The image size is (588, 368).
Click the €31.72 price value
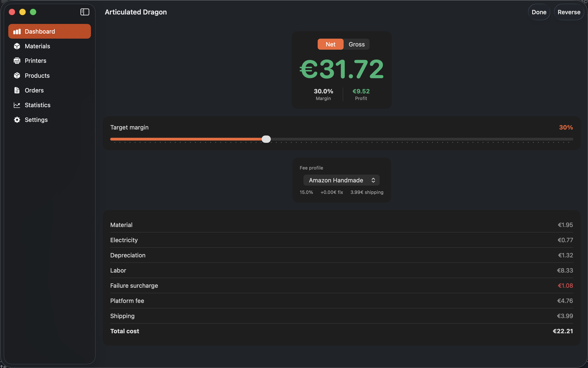(342, 69)
